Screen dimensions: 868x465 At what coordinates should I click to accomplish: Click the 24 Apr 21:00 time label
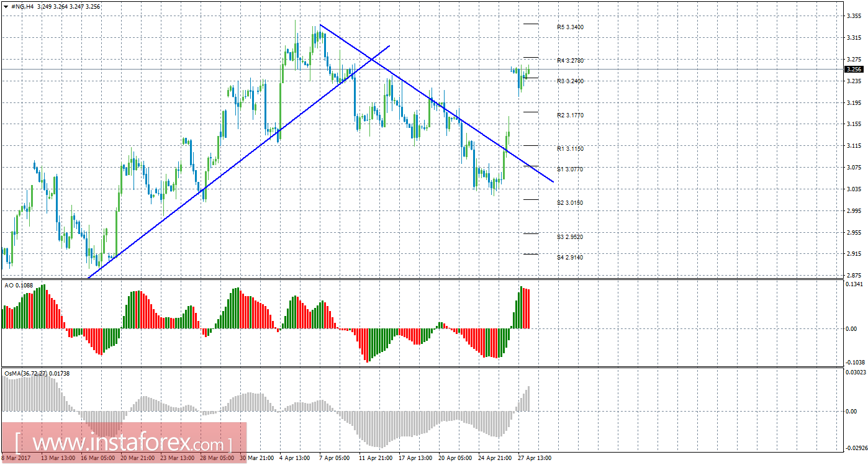[x=494, y=459]
